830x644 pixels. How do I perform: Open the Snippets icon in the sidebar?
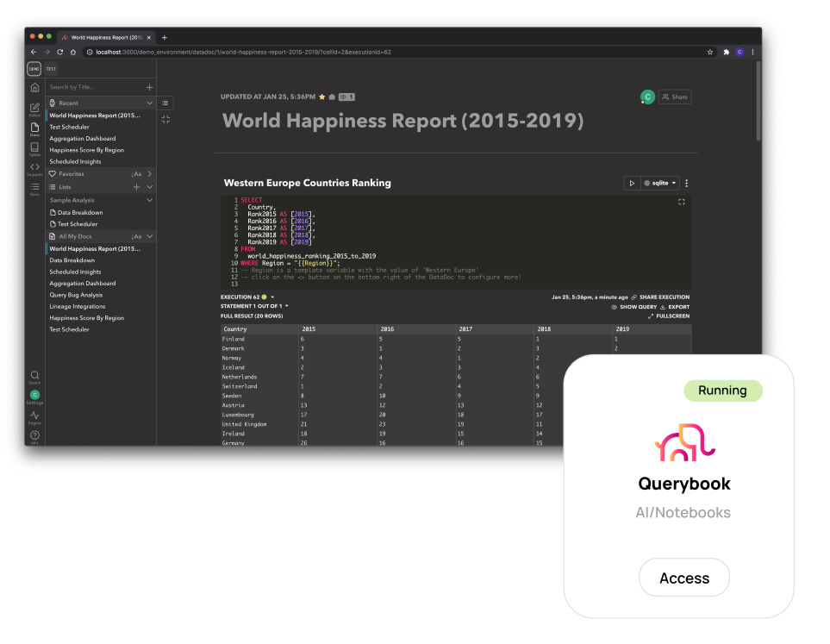[35, 168]
